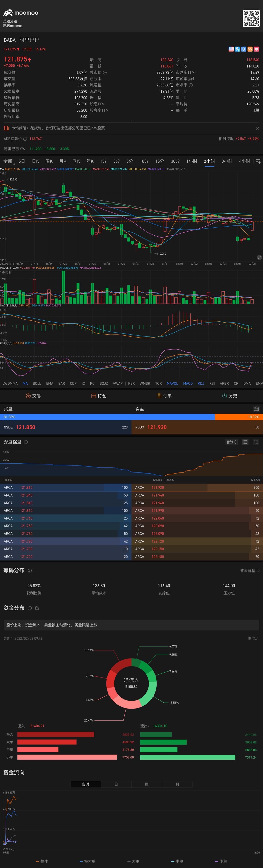
Task: Toggle the MACD indicator
Action: pos(188,383)
